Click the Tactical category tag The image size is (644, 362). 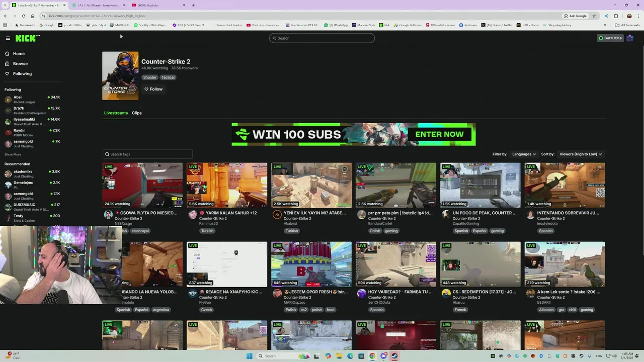click(x=168, y=77)
